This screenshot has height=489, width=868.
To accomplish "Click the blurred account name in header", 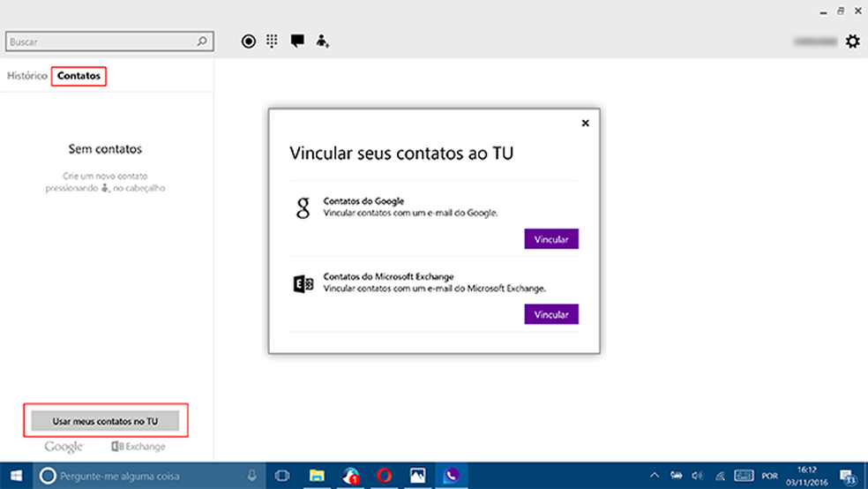I will pos(815,41).
